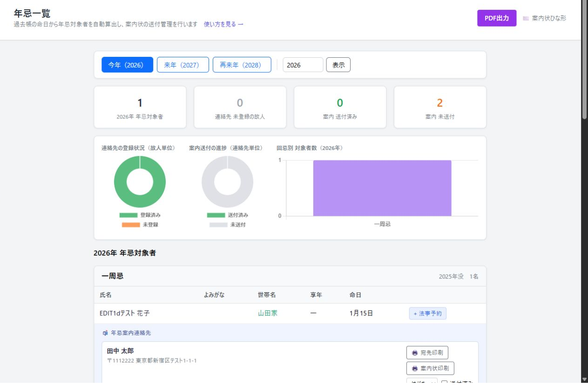
Task: Click the 氏名 column header
Action: pos(106,295)
